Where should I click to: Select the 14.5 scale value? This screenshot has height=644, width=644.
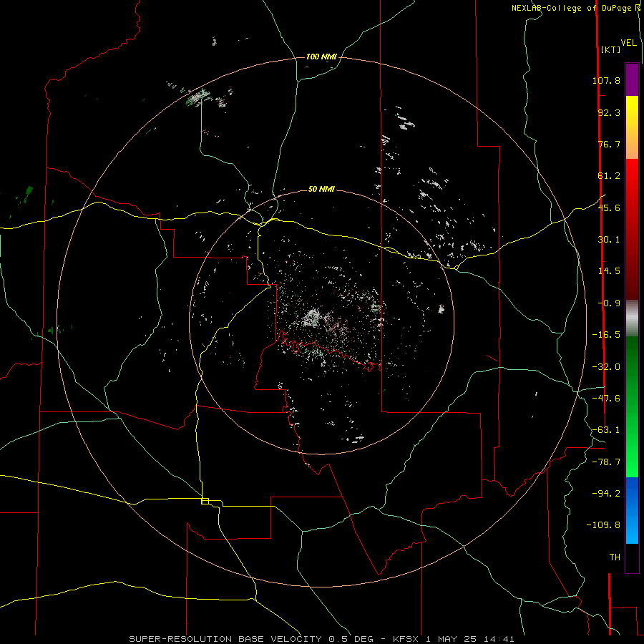pyautogui.click(x=609, y=271)
